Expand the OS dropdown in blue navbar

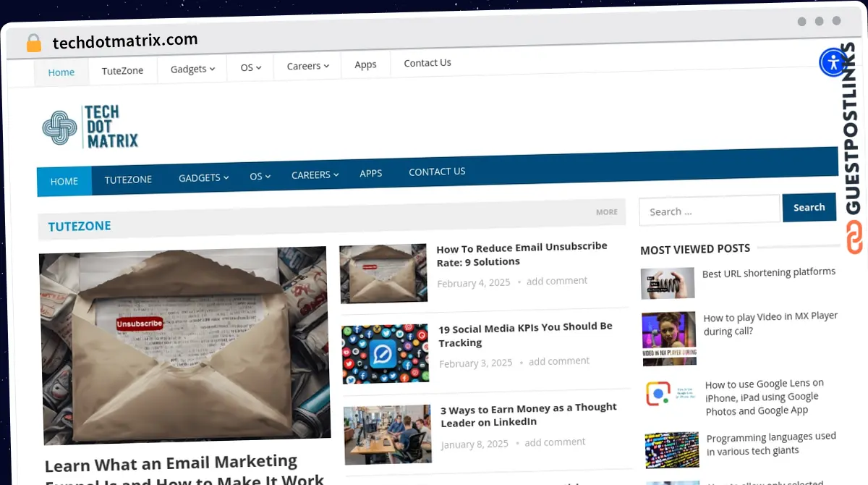260,177
